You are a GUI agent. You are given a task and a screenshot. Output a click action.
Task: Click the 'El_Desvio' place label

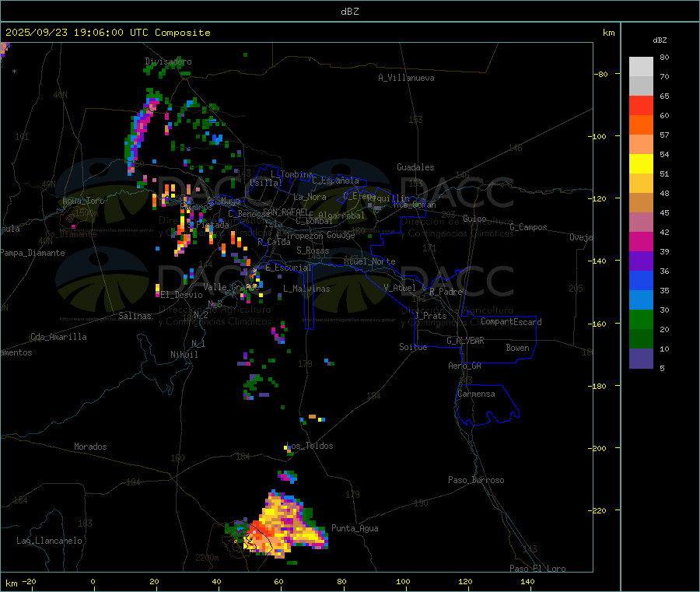[182, 295]
